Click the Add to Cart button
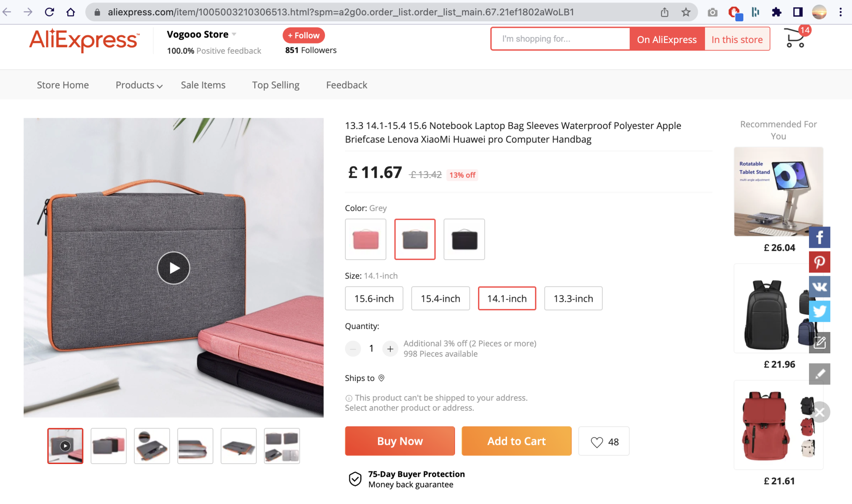Image resolution: width=852 pixels, height=504 pixels. 516,441
